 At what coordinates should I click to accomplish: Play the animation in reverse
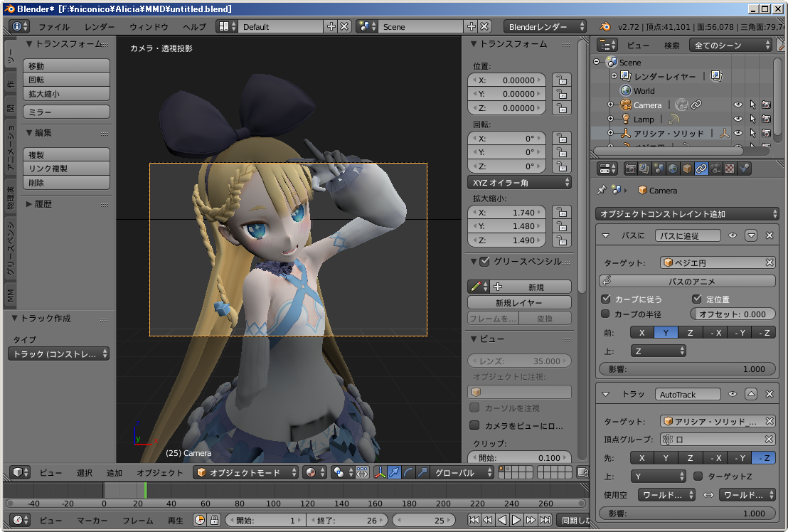[x=501, y=521]
